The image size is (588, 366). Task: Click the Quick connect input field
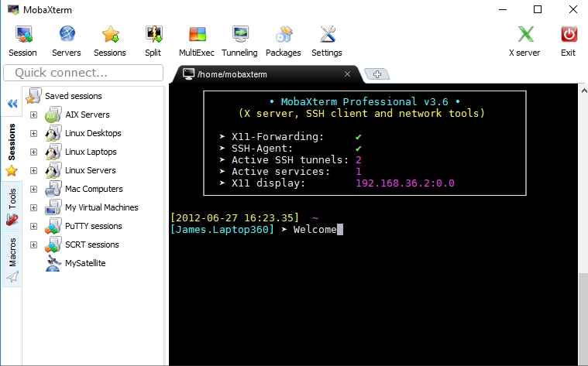tap(83, 73)
